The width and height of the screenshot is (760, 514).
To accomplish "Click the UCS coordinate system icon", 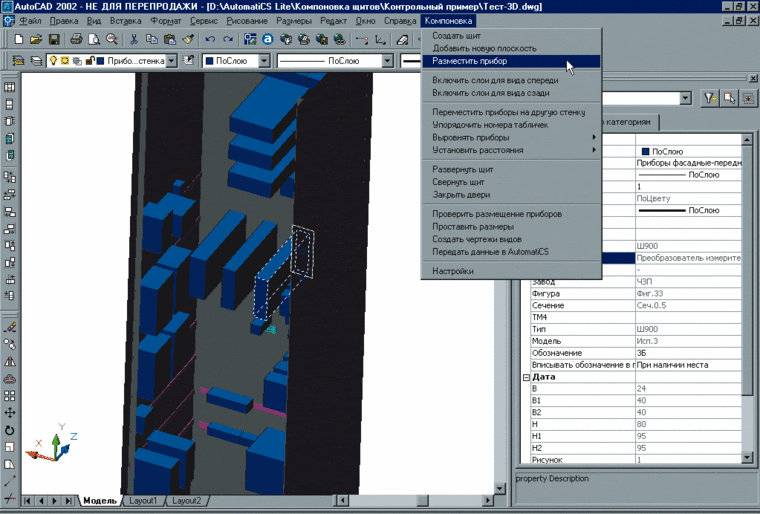I will pos(380,40).
